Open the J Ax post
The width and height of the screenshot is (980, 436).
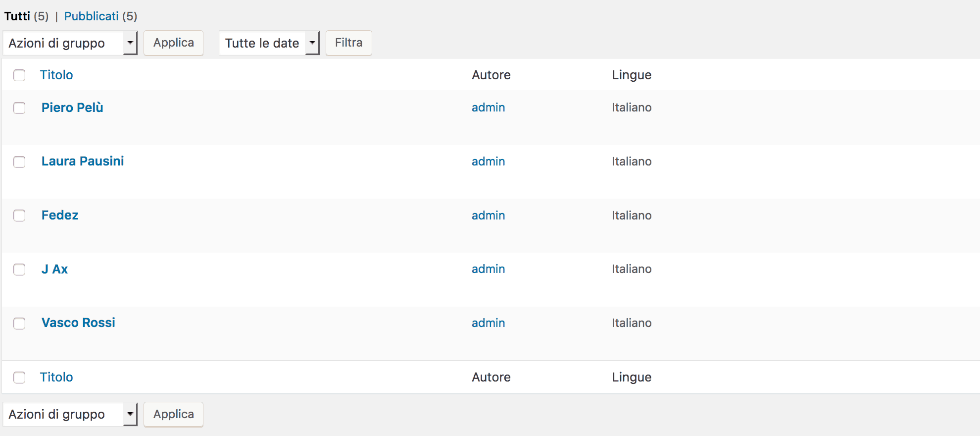click(x=55, y=269)
